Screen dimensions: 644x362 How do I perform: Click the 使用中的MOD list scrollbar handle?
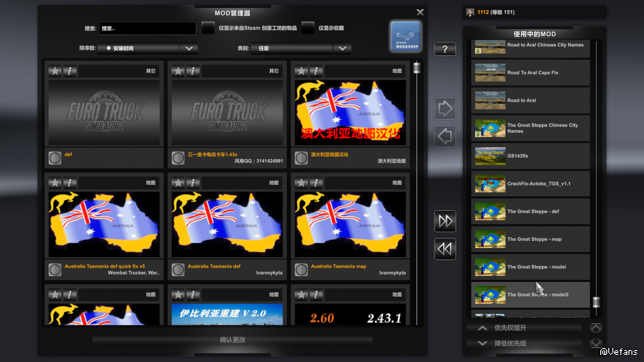coord(596,302)
